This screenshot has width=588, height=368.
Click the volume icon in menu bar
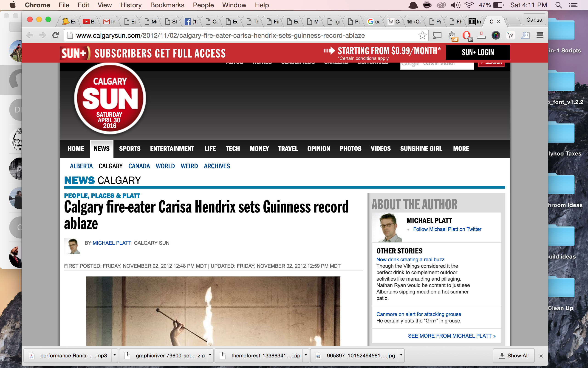pos(455,5)
